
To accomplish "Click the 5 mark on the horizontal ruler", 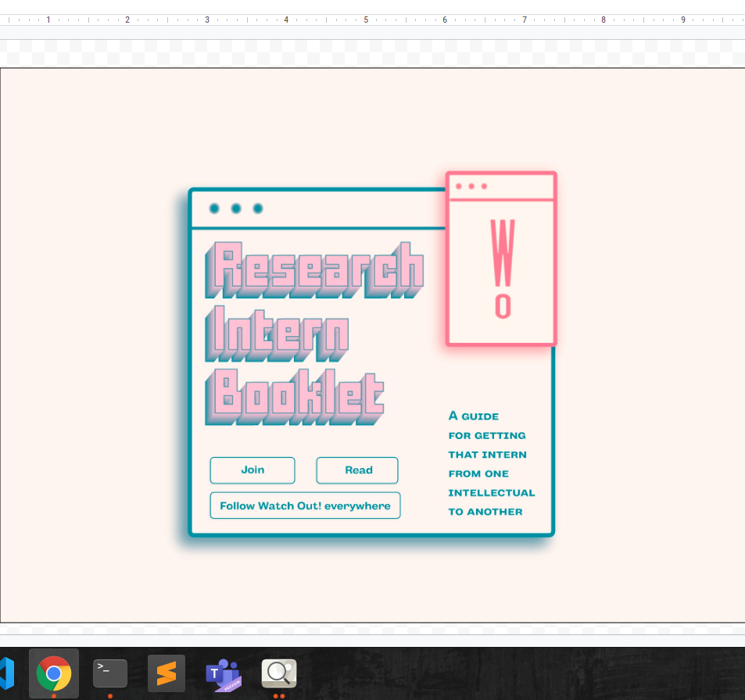I will click(366, 20).
